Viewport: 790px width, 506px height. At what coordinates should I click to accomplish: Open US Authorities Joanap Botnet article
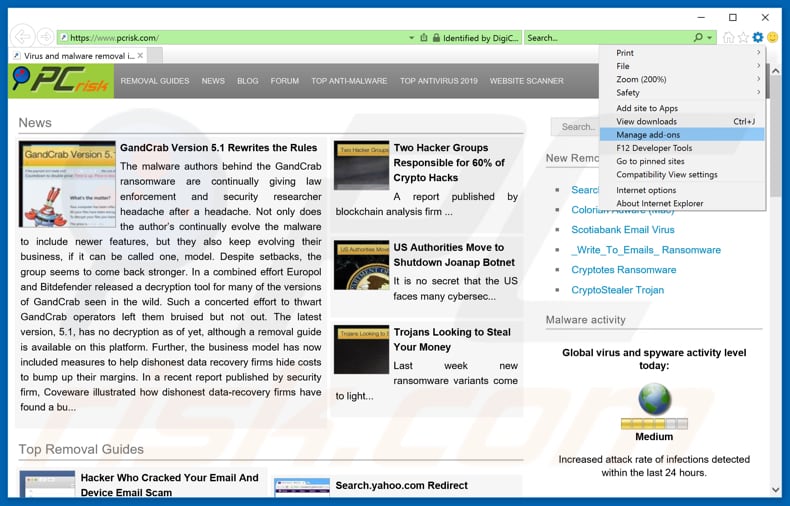point(454,255)
